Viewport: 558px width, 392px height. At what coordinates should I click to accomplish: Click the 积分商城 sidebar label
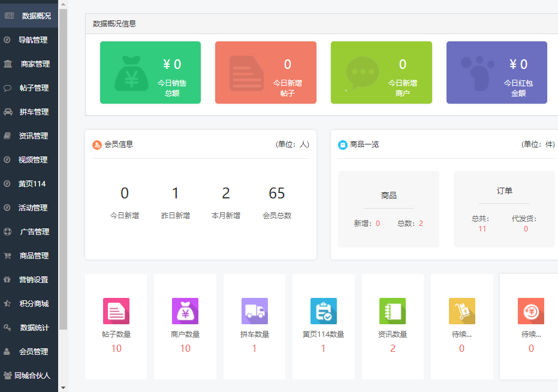point(34,304)
